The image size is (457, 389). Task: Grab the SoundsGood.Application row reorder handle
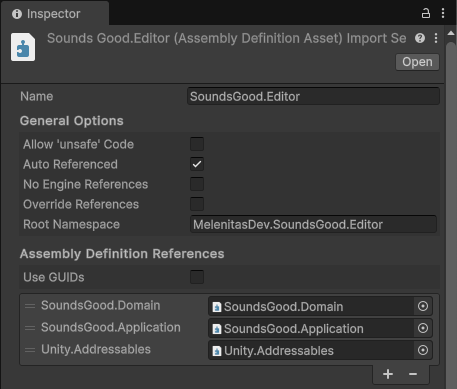click(30, 328)
